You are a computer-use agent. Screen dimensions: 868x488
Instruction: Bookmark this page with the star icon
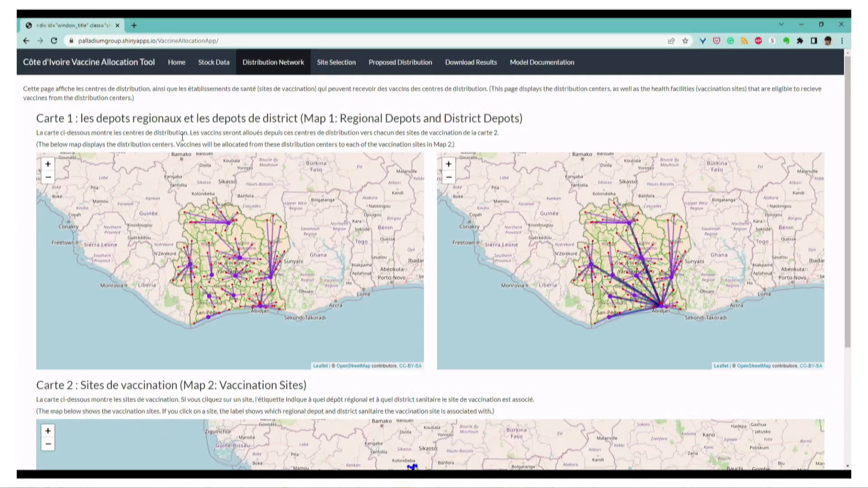pyautogui.click(x=685, y=41)
